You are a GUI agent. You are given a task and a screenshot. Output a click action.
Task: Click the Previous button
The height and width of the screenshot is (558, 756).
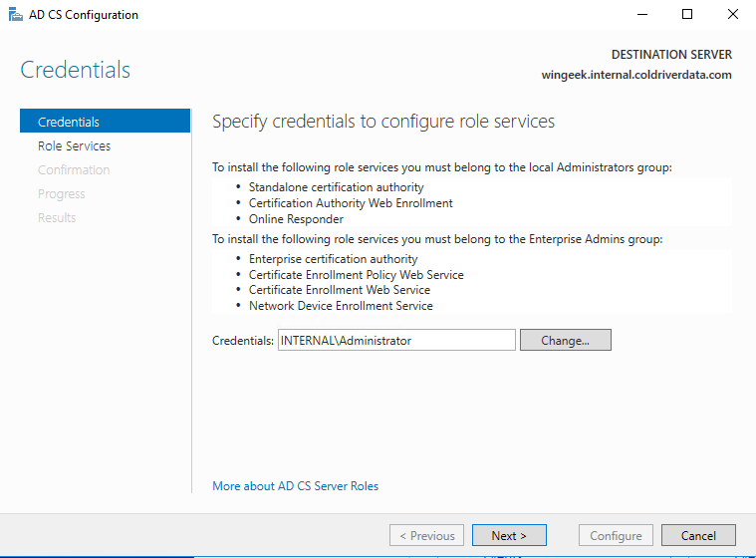[426, 535]
